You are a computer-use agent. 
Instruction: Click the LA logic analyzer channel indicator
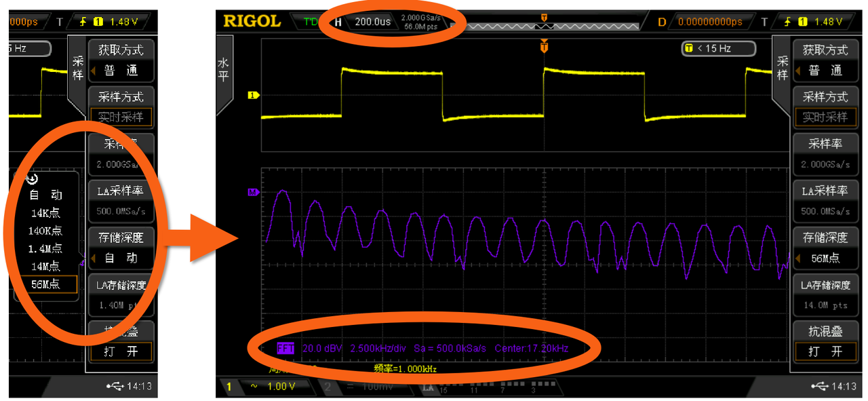(429, 387)
